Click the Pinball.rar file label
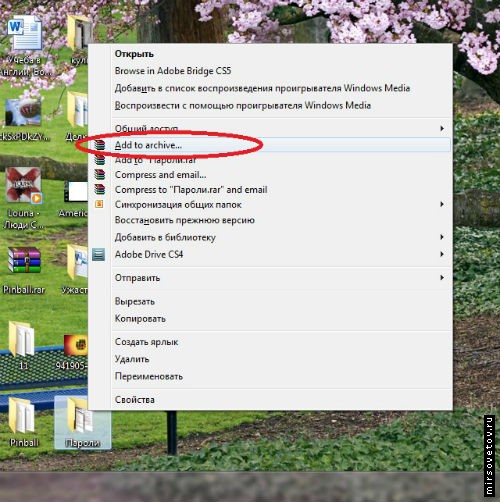The width and height of the screenshot is (500, 502). pyautogui.click(x=24, y=290)
